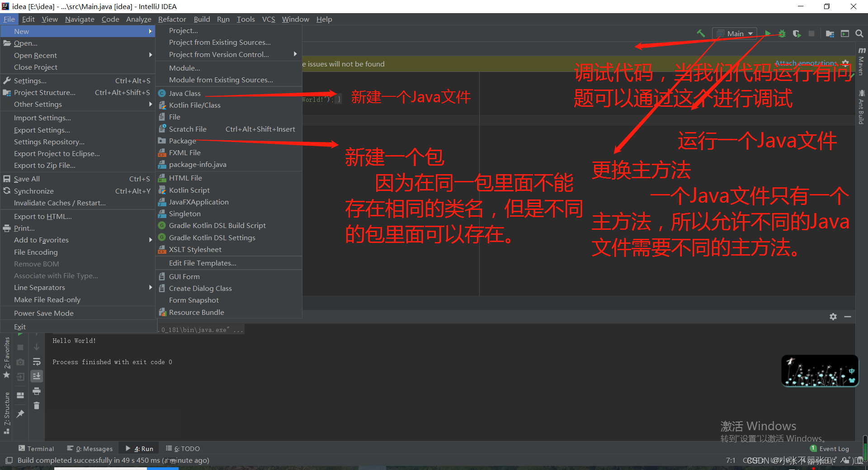Screen dimensions: 868x470
Task: Expand Add to Favorites submenu
Action: coord(78,240)
